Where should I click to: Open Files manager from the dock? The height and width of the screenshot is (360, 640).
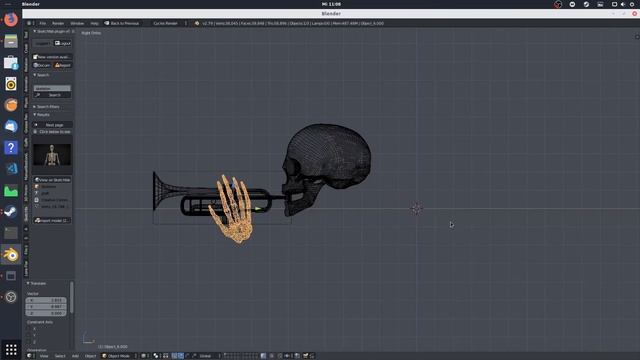coord(11,41)
